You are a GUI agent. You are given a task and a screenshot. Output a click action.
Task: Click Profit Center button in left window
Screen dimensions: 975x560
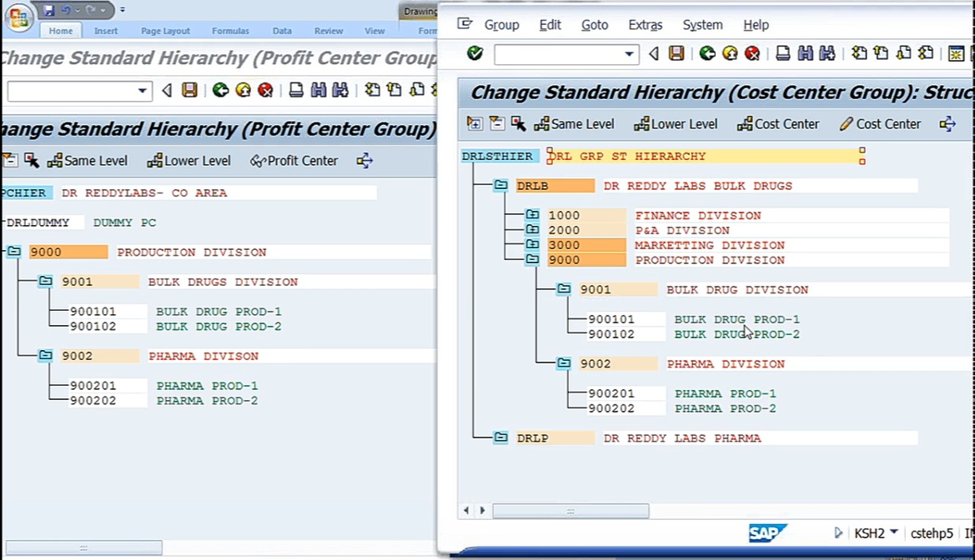coord(294,160)
